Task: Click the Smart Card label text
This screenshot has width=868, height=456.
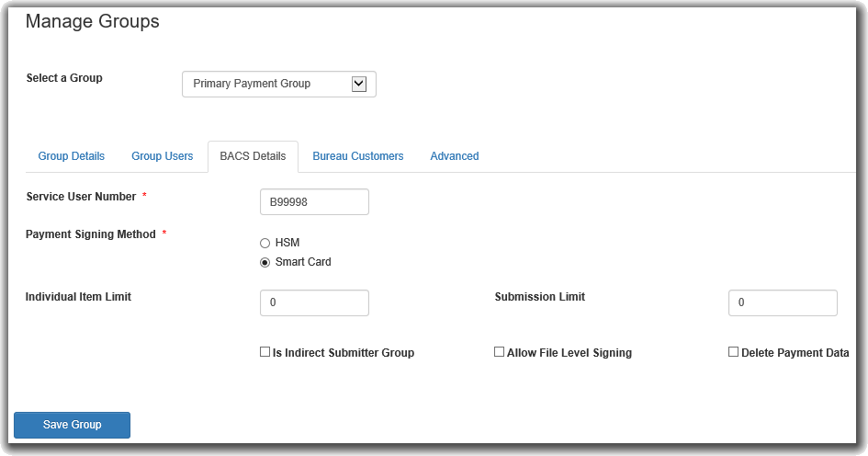Action: (x=303, y=262)
